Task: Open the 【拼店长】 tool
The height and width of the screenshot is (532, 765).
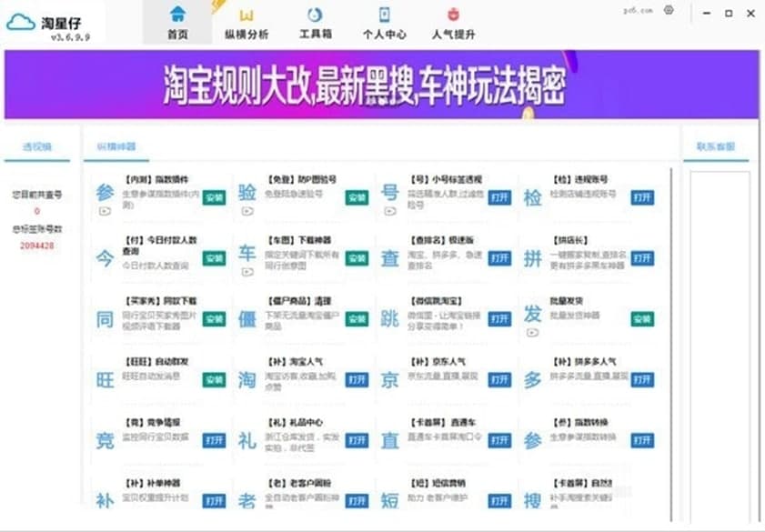Action: pos(642,258)
